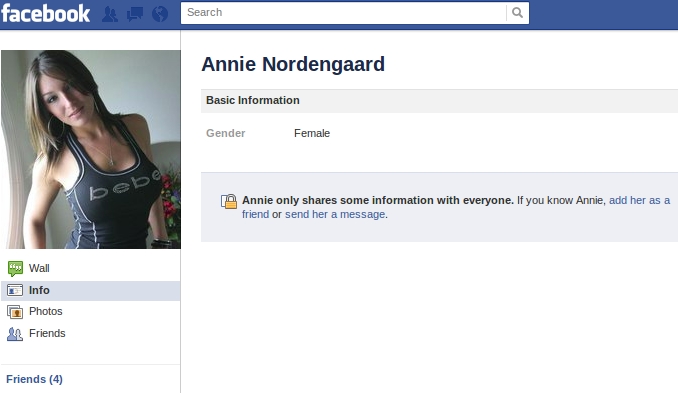Screen dimensions: 678x393
Task: Click the Gender label
Action: (225, 133)
